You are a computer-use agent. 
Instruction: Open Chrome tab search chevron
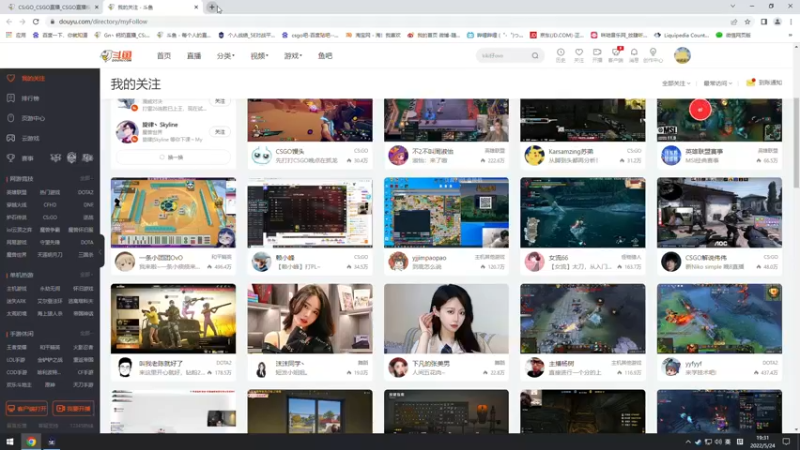[x=733, y=6]
